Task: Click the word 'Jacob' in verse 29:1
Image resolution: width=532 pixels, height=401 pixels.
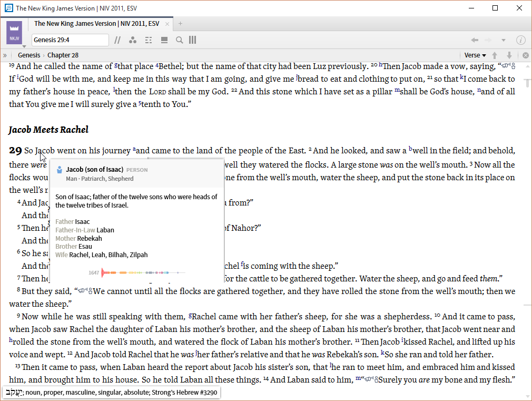Action: click(x=45, y=150)
